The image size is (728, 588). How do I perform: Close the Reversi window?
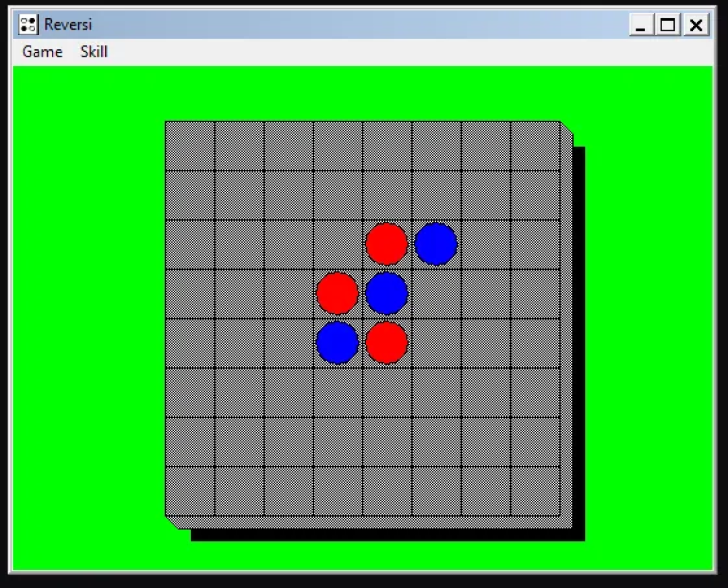(x=696, y=24)
